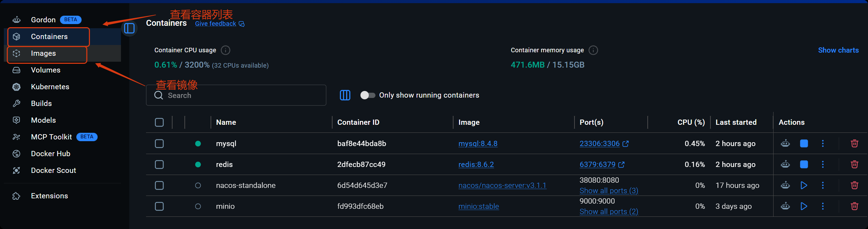Collapse the sidebar panel

coord(129,28)
